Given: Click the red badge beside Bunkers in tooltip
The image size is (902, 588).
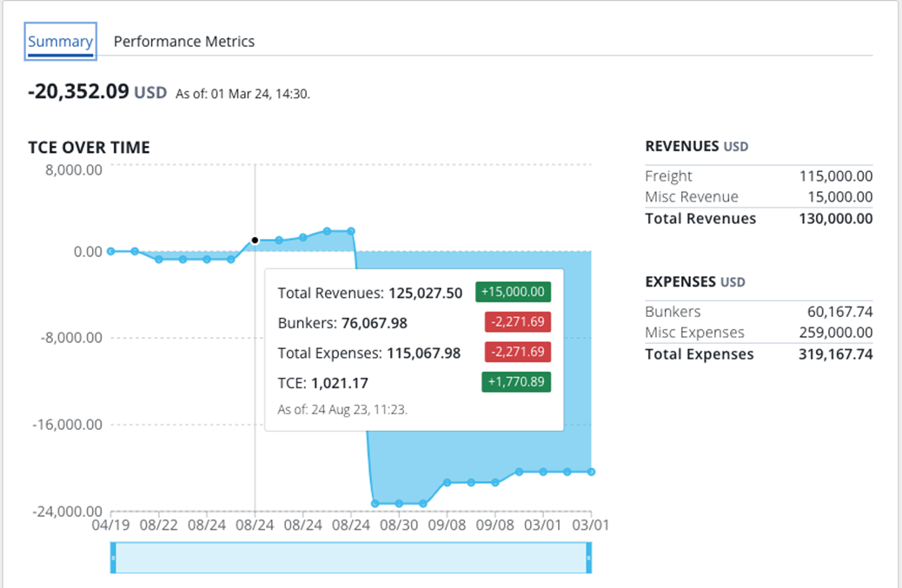Looking at the screenshot, I should coord(517,323).
